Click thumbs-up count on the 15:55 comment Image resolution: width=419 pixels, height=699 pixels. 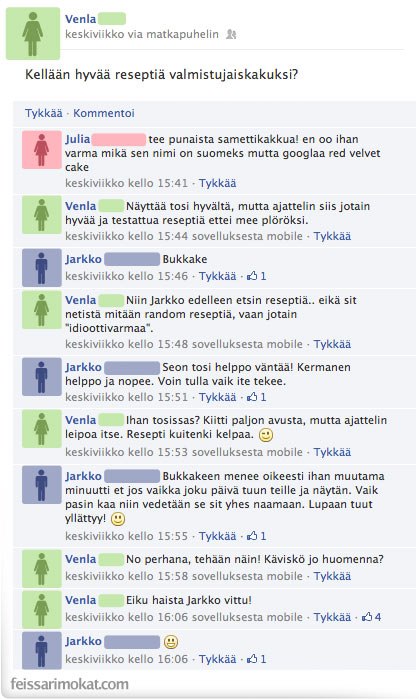[257, 536]
